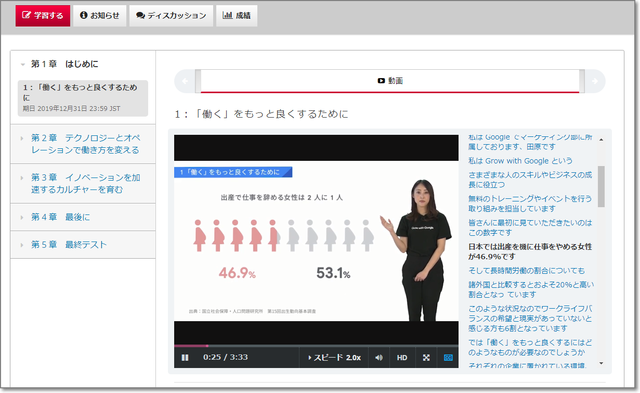The width and height of the screenshot is (640, 393).
Task: Jump to transcript line 私は Grow with Google という
Action: tap(520, 161)
